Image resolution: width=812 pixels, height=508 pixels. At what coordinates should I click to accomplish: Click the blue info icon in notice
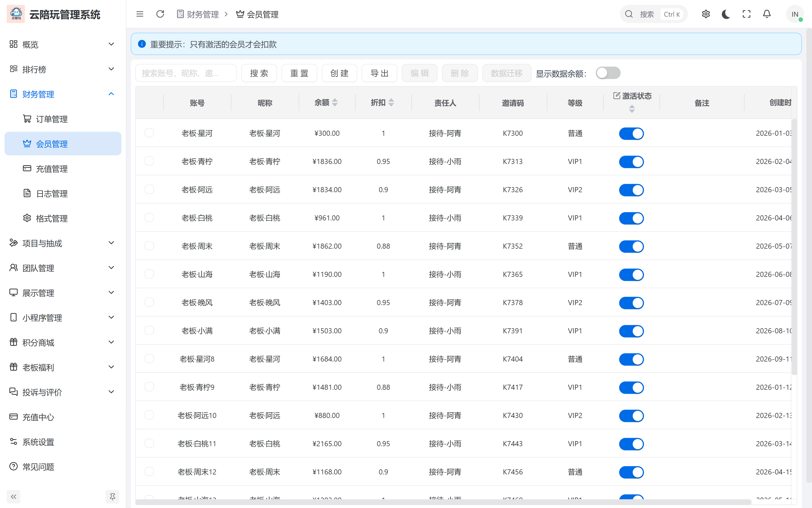(x=142, y=44)
